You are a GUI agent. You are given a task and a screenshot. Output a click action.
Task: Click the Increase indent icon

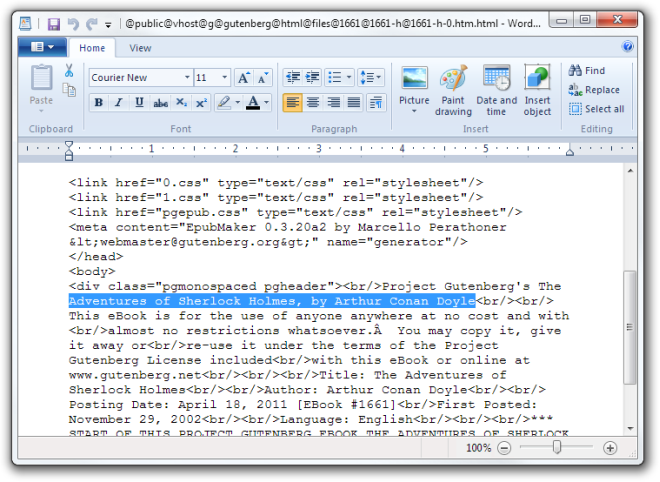pos(312,77)
